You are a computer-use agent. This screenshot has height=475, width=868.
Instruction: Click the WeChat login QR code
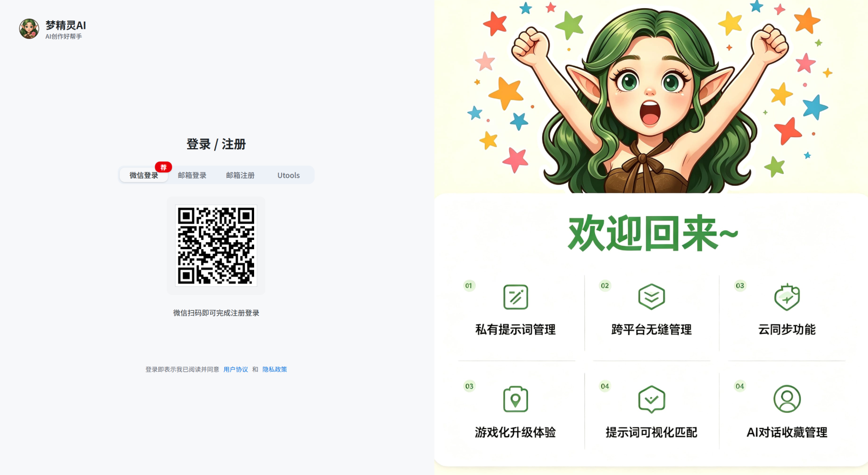pos(216,246)
